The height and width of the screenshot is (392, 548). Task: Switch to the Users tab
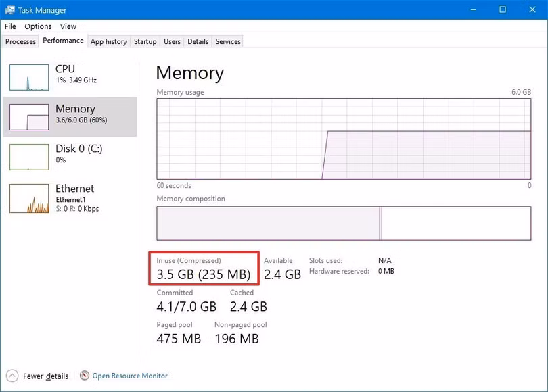click(172, 41)
